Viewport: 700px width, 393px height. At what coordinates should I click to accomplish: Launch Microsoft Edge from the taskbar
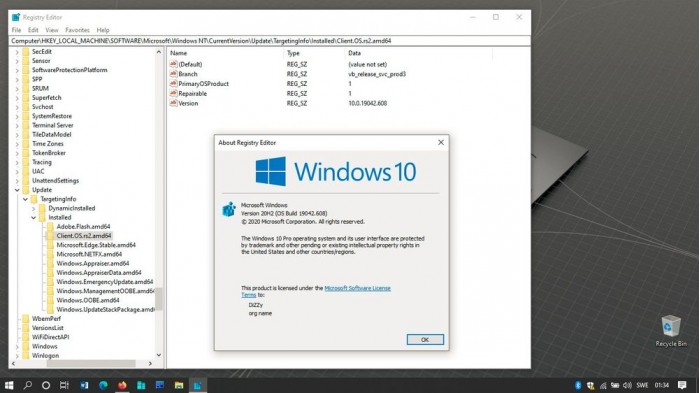[x=103, y=385]
